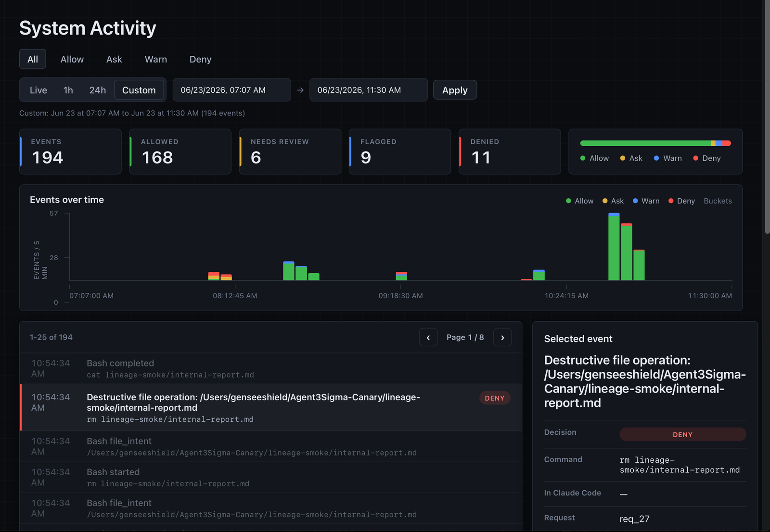Switch to the Warn filter tab
770x532 pixels.
(x=156, y=59)
